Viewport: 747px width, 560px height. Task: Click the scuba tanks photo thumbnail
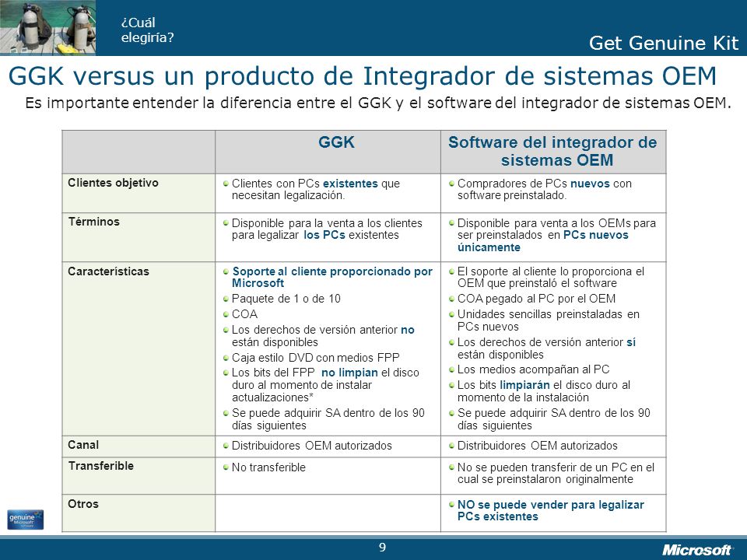coord(47,28)
